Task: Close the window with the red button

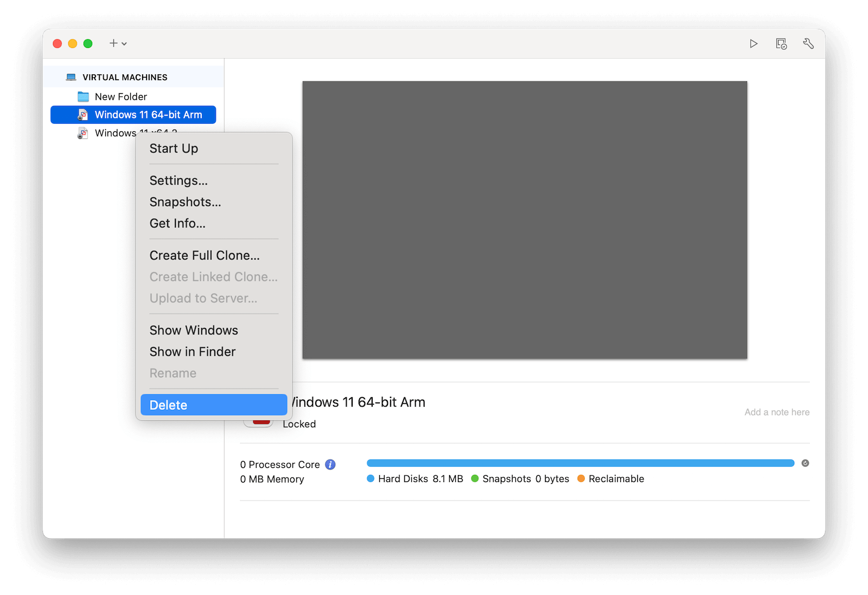Action: tap(57, 43)
